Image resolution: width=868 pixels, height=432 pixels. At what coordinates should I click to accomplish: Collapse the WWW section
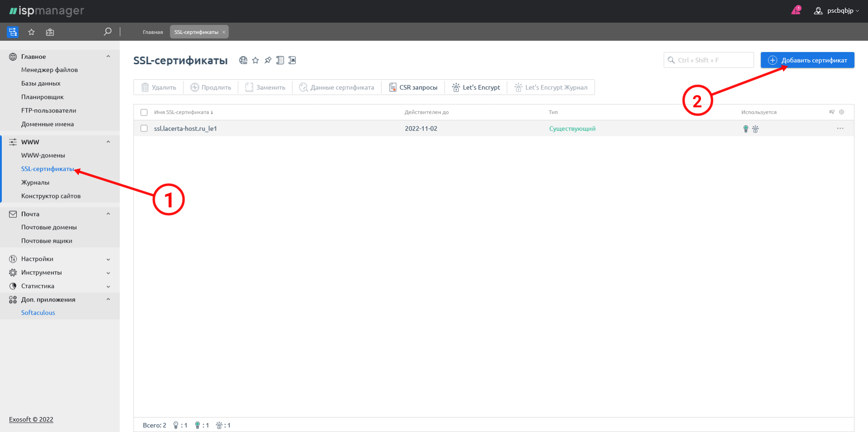pos(108,142)
